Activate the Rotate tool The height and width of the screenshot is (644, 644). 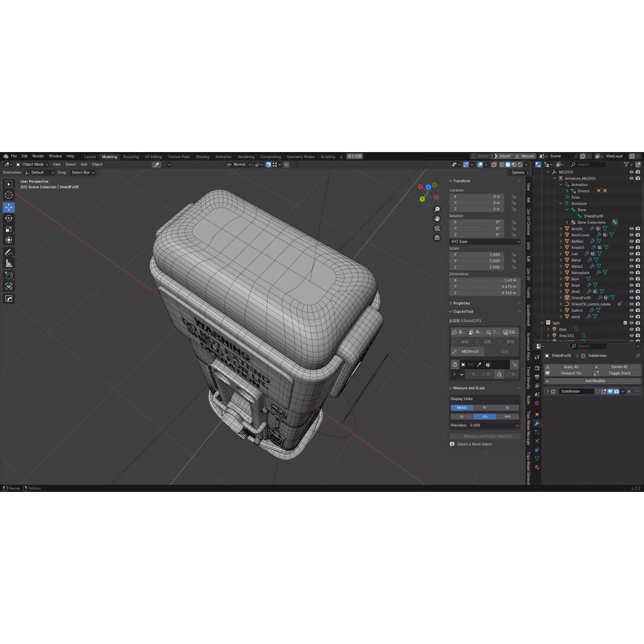click(x=8, y=218)
